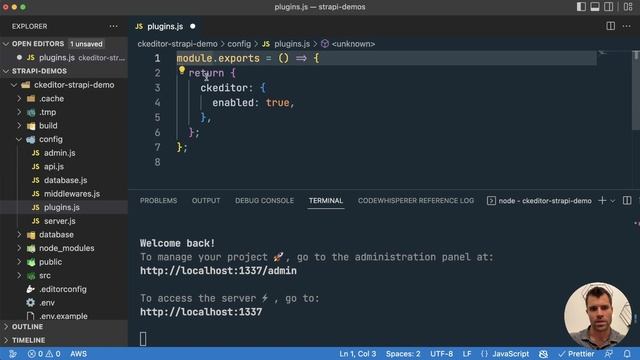Image resolution: width=640 pixels, height=360 pixels.
Task: Expand the database folder
Action: click(x=46, y=235)
